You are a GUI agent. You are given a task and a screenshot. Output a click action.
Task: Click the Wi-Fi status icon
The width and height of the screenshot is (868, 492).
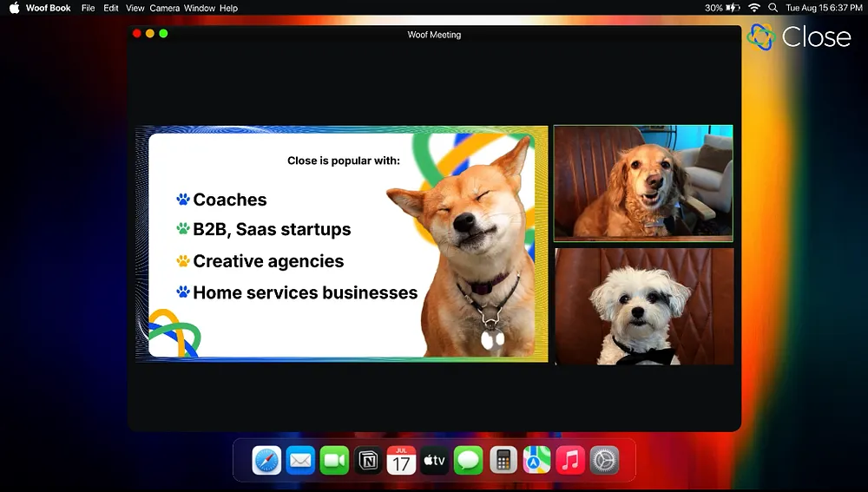[754, 8]
